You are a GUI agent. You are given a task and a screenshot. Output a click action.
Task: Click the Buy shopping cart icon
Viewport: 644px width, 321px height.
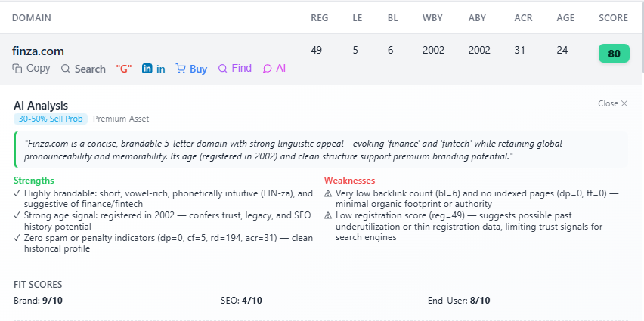coord(181,69)
